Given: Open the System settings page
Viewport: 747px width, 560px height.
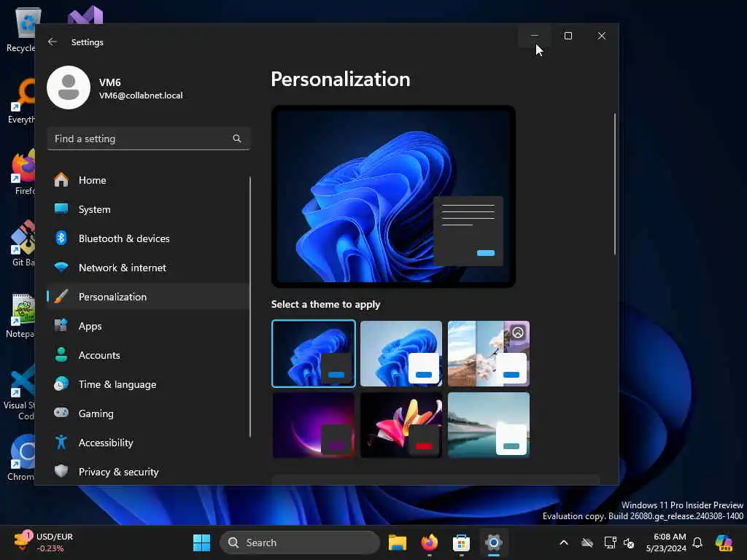Looking at the screenshot, I should 147,209.
